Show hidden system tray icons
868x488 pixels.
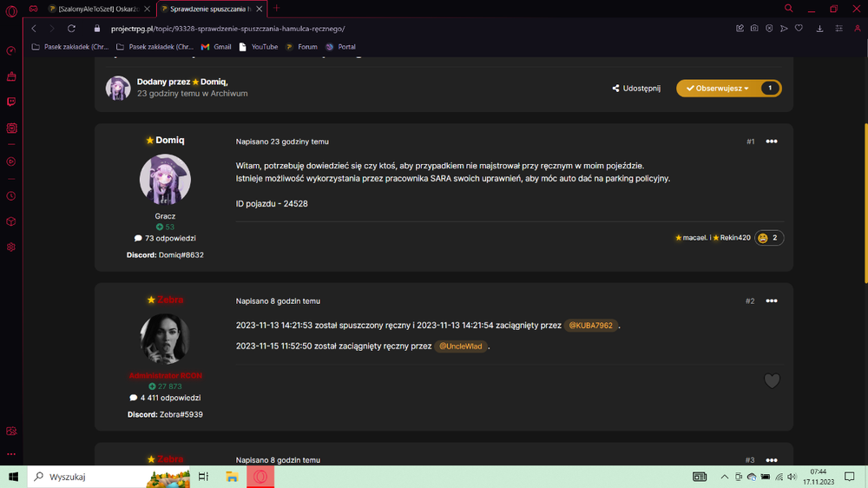click(724, 477)
